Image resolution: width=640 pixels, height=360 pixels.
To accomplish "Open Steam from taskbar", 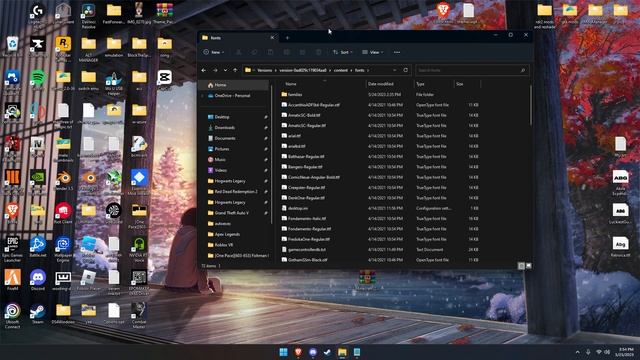I will coord(327,352).
